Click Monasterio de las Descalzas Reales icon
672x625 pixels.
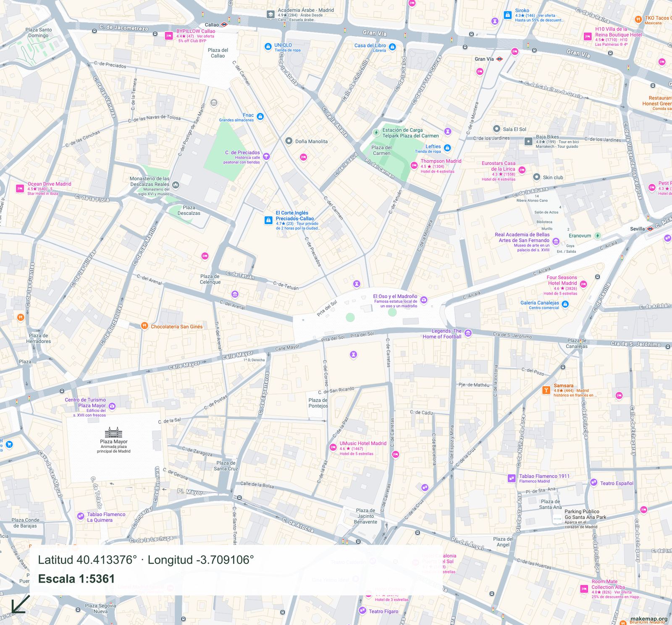coord(176,185)
